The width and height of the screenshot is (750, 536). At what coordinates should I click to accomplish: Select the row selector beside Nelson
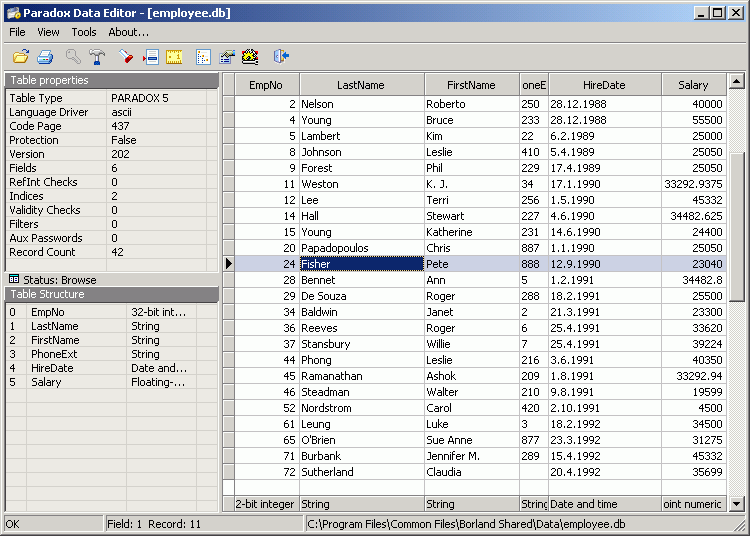tap(229, 104)
